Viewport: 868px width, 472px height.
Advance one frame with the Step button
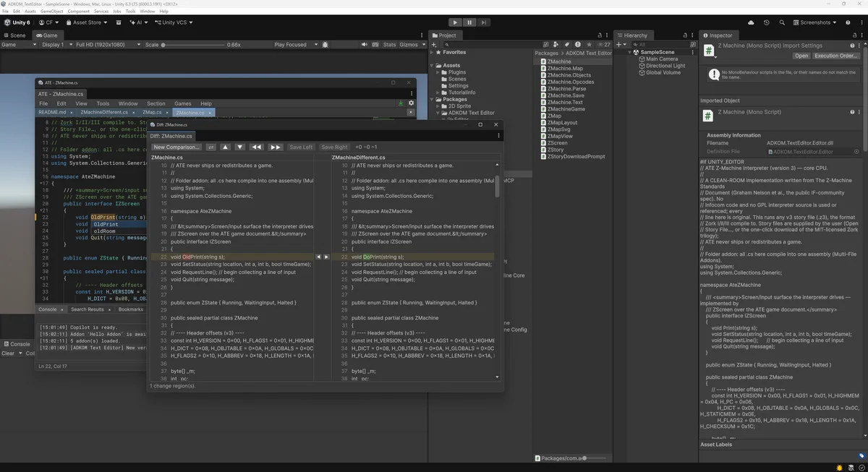coord(484,22)
